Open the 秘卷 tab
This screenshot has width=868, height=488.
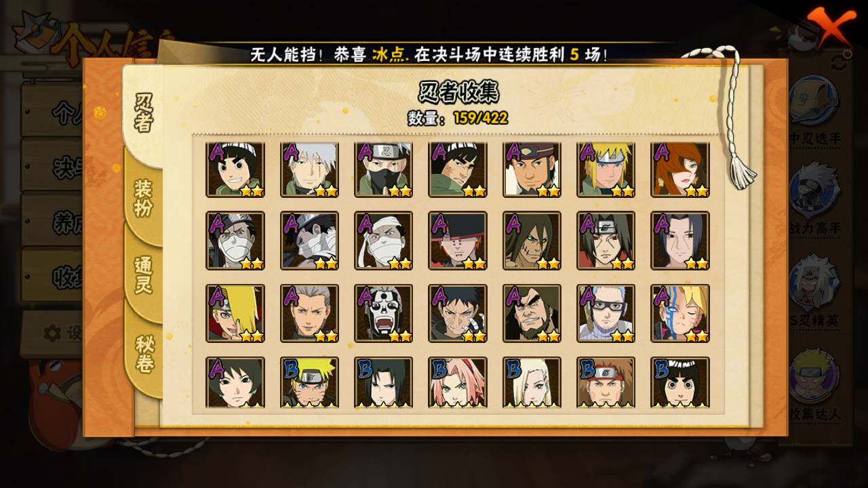(144, 352)
